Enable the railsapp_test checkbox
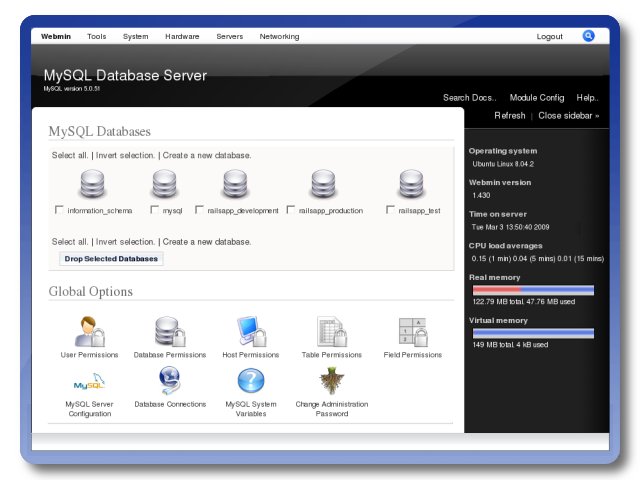The width and height of the screenshot is (640, 480). tap(390, 210)
